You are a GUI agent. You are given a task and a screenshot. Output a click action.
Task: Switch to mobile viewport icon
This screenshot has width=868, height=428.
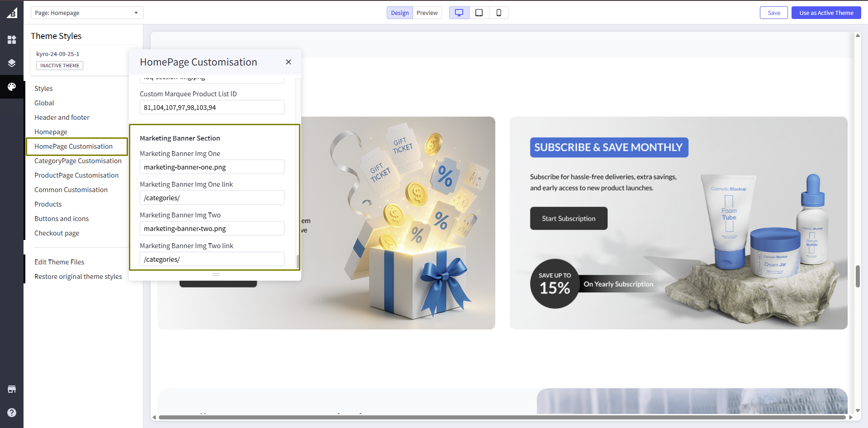498,13
